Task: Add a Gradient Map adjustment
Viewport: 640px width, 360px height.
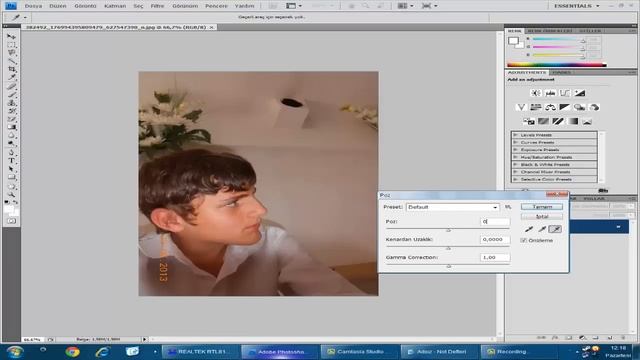Action: pyautogui.click(x=573, y=121)
